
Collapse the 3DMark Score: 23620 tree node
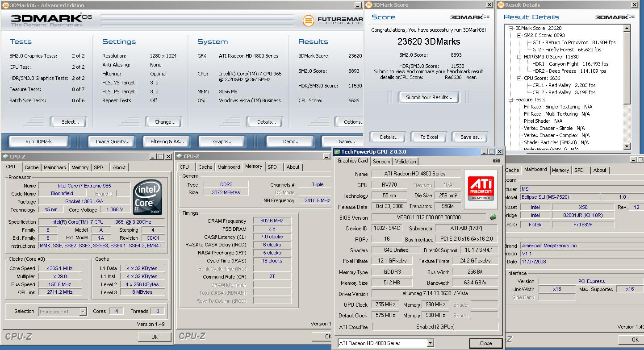[511, 28]
